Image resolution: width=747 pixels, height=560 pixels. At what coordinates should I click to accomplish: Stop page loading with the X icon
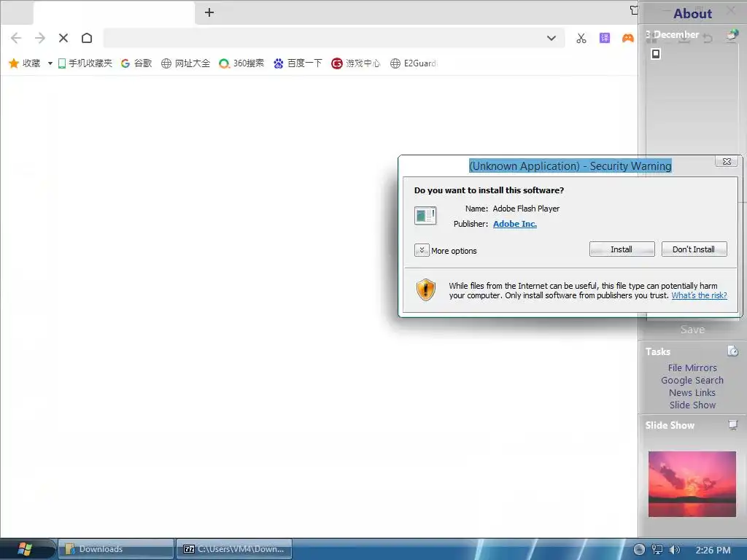(x=63, y=38)
